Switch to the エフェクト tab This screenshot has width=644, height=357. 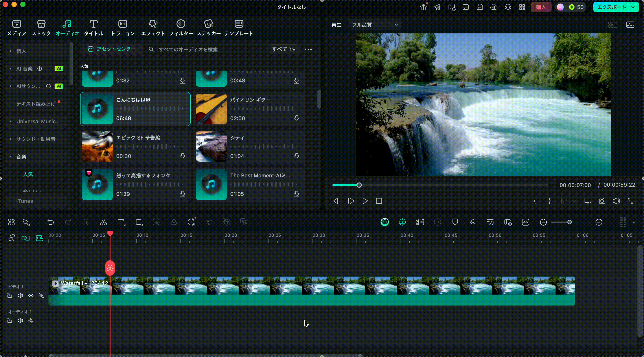(x=153, y=27)
